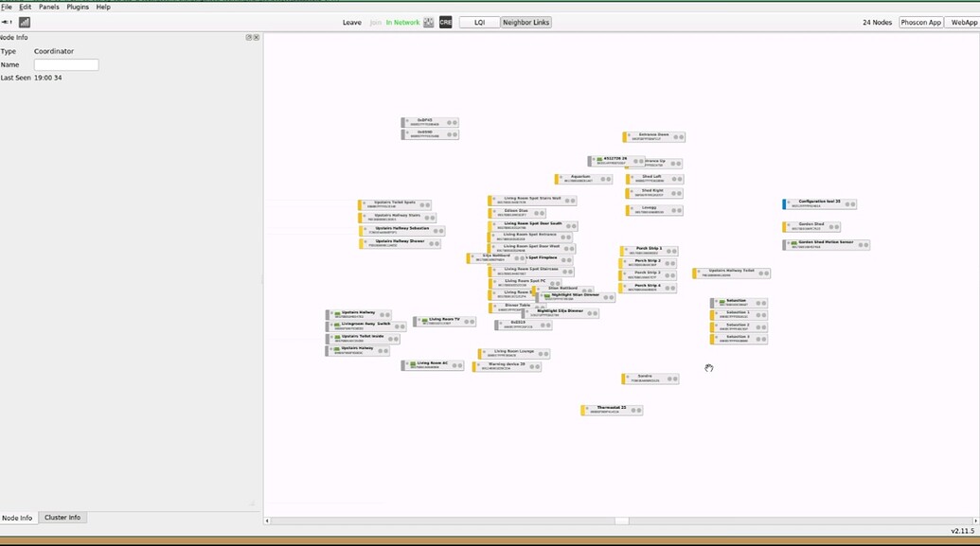
Task: Click the USB device connection icon
Action: click(7, 22)
